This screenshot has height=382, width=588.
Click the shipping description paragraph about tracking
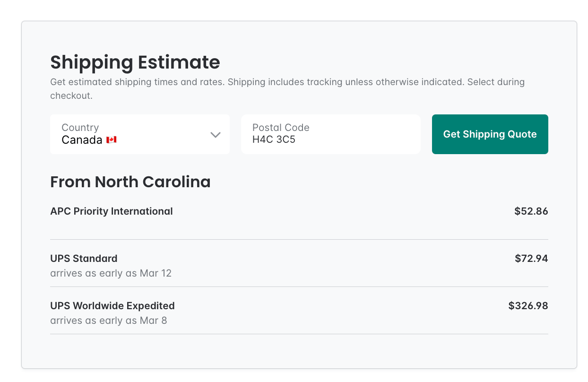(287, 87)
